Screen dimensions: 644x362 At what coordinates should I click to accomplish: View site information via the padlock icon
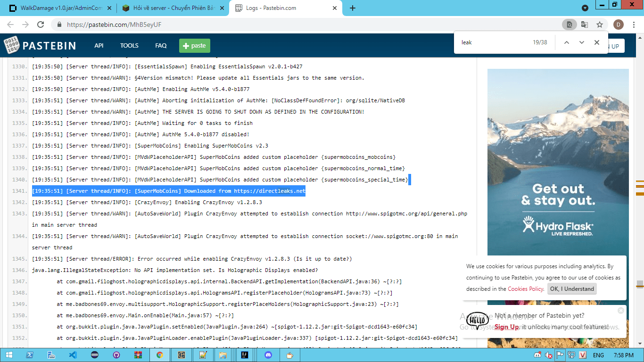(x=59, y=25)
